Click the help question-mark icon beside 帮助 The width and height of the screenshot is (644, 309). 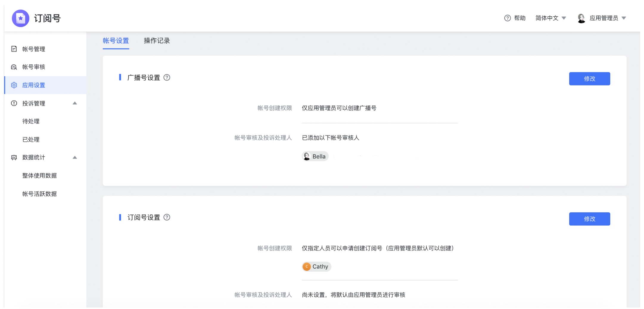point(507,18)
